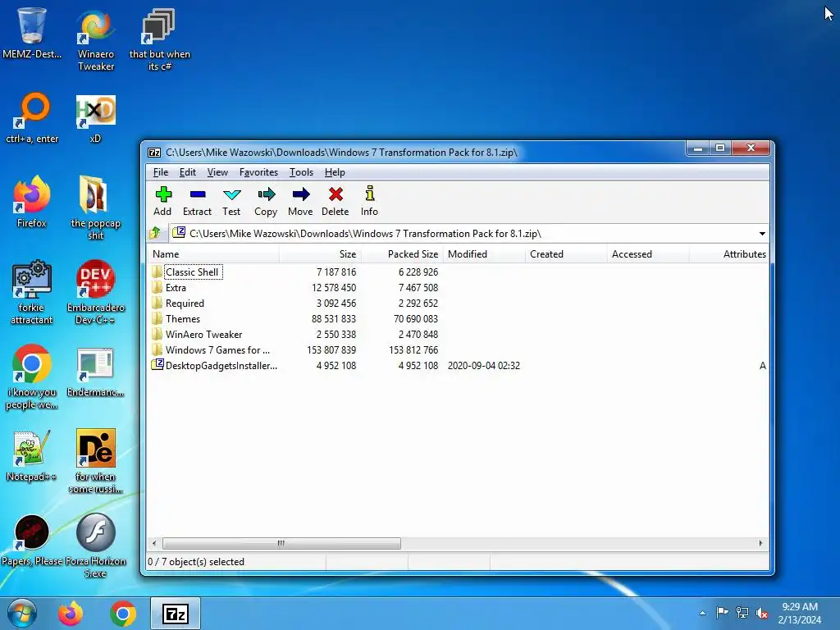Click the packed size 153 812 766

[x=413, y=349]
